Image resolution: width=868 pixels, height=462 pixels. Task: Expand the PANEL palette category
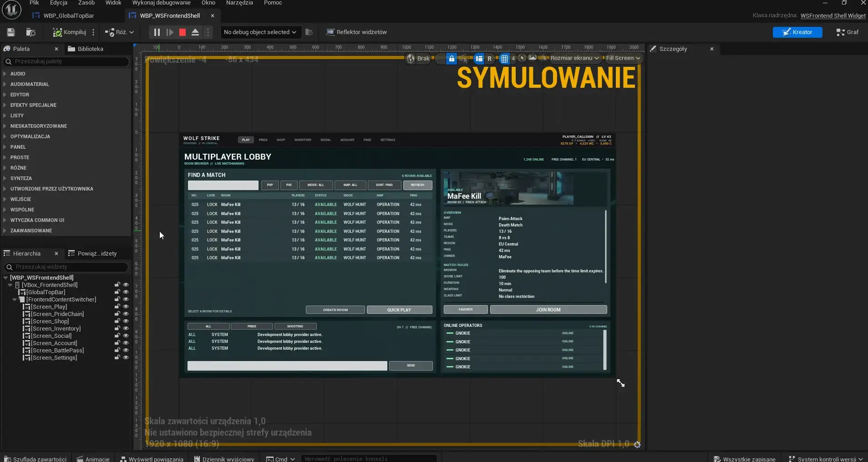(18, 147)
